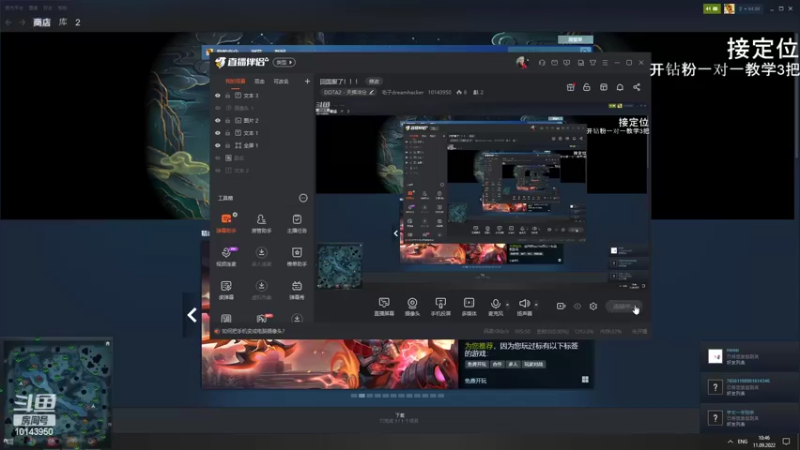The height and width of the screenshot is (450, 800).
Task: Open the 弹幕秀 danmaku show tool
Action: coord(296,289)
